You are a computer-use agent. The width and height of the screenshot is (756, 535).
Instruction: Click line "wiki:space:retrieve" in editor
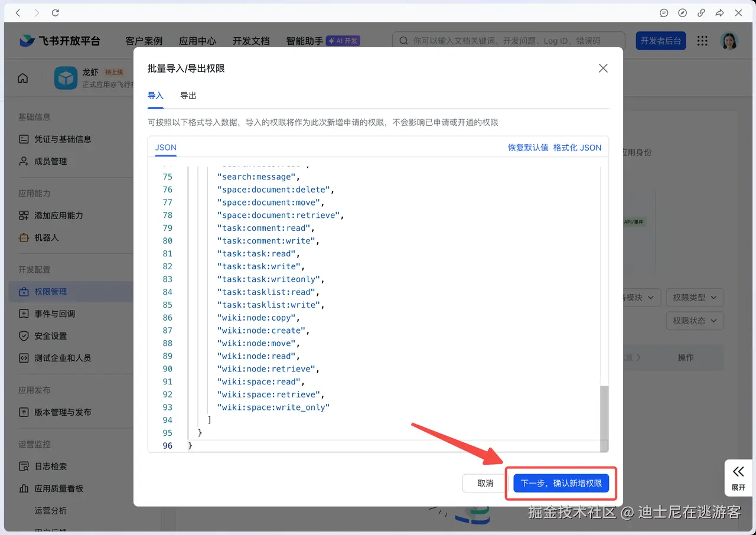coord(271,394)
